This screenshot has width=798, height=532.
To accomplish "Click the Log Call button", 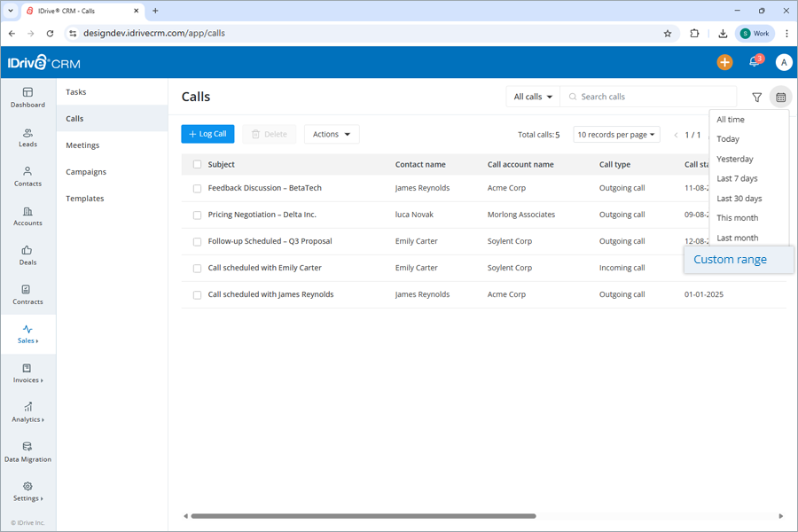I will pos(207,134).
